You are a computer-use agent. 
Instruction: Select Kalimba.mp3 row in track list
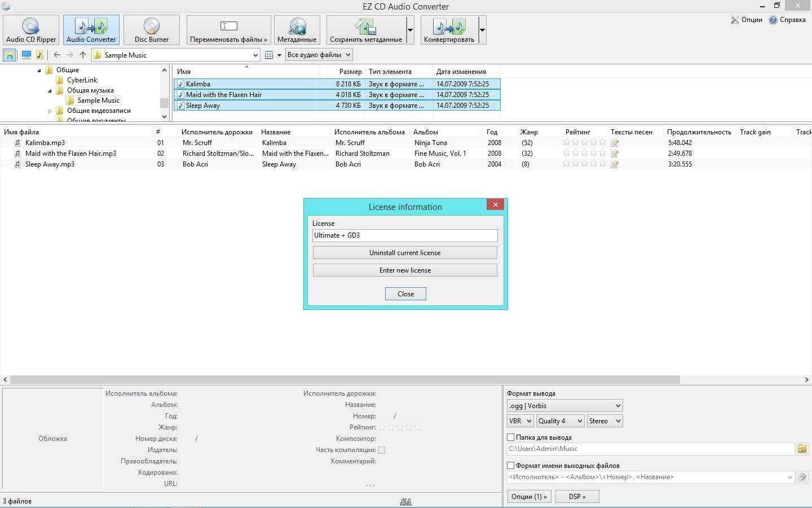coord(406,143)
